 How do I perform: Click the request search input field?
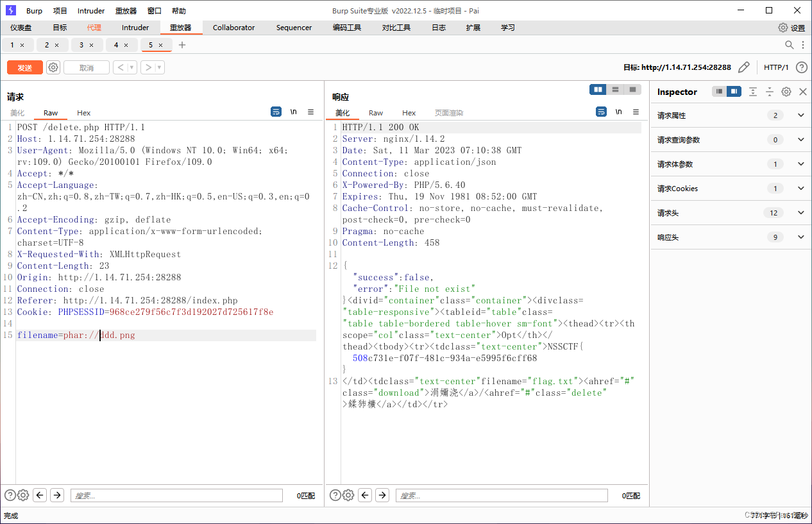176,495
